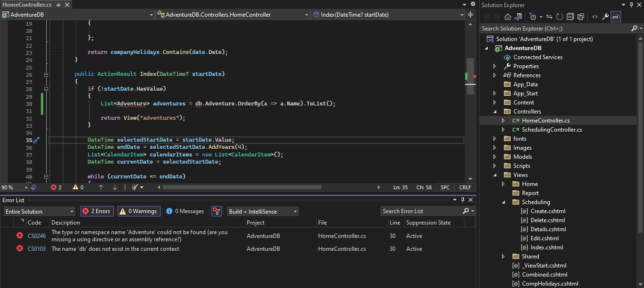This screenshot has height=288, width=644.
Task: Click the code cleanup broom icon
Action: [x=135, y=187]
